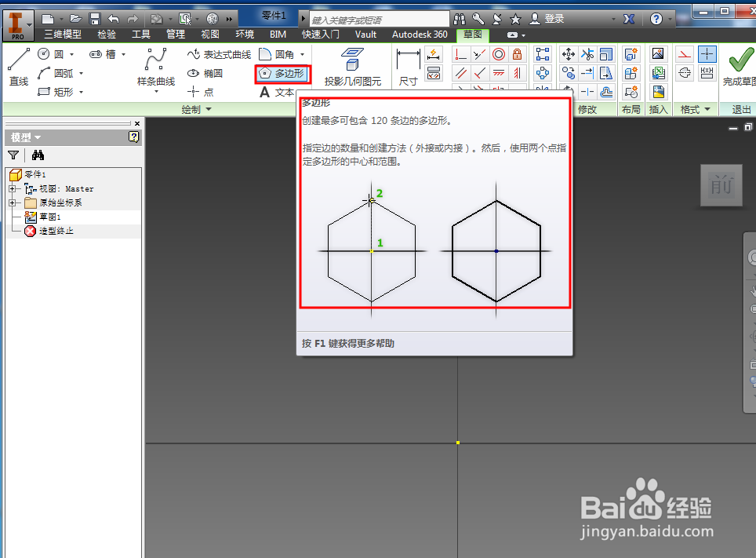Select the Line (直线) sketch tool
This screenshot has width=756, height=558.
click(20, 67)
